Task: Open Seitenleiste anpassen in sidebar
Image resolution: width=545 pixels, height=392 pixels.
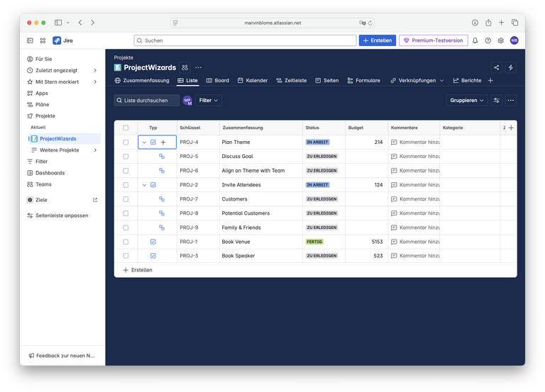Action: click(x=57, y=215)
